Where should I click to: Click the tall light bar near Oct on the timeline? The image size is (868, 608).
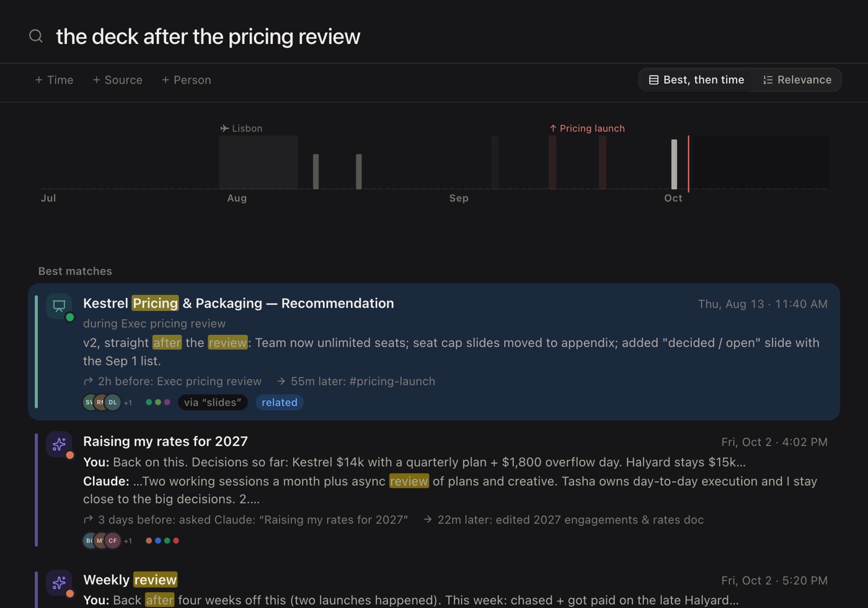pyautogui.click(x=674, y=164)
